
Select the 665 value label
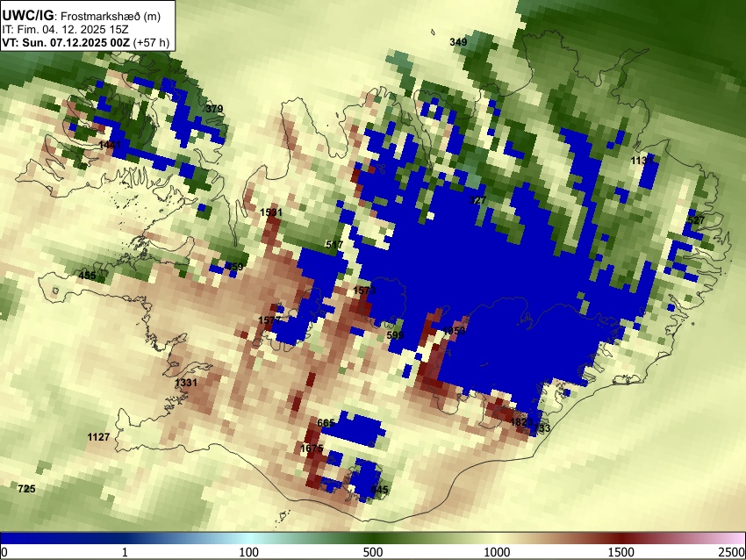(x=326, y=423)
